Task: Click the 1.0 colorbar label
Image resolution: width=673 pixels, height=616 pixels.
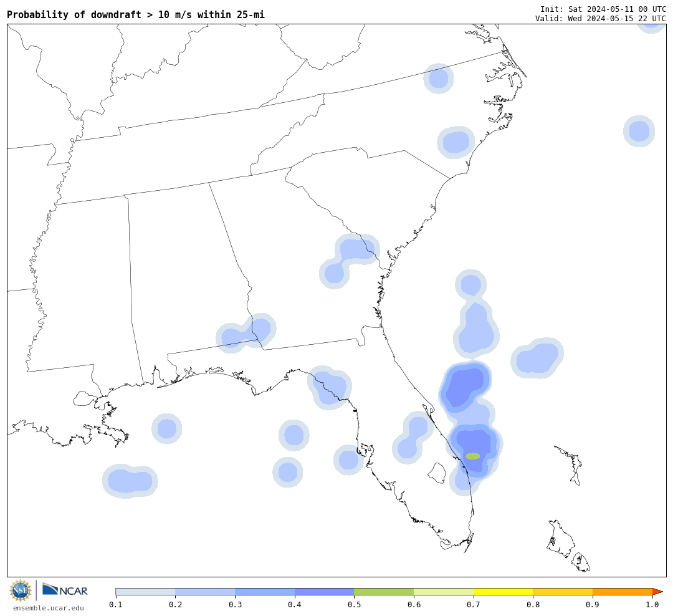Action: [x=652, y=605]
